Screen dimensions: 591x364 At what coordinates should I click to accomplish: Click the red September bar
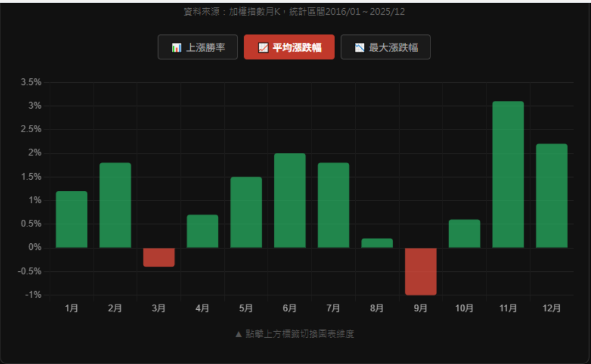click(x=420, y=271)
